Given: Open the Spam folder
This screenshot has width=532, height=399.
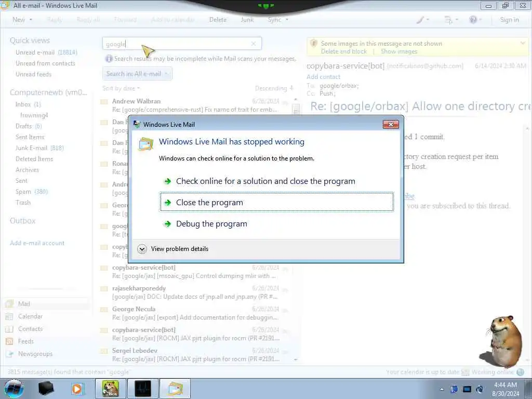Looking at the screenshot, I should [x=32, y=192].
